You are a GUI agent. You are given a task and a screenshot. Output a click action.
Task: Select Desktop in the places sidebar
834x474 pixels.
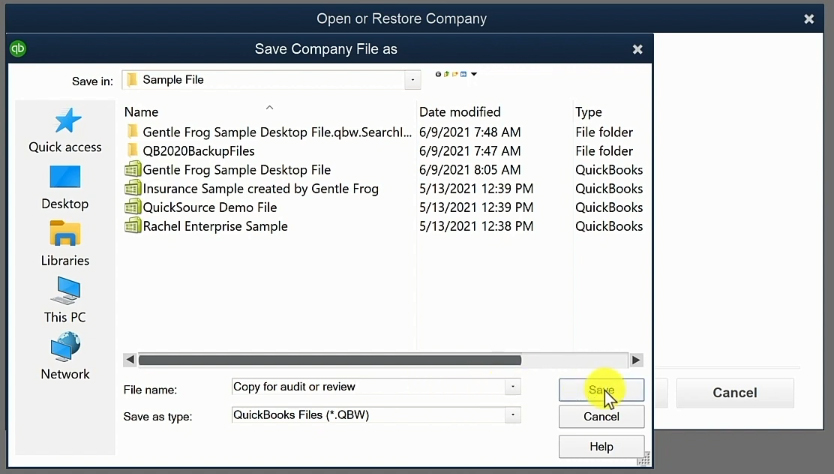(x=65, y=188)
